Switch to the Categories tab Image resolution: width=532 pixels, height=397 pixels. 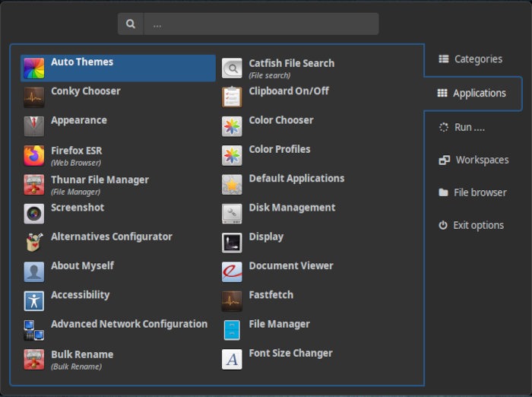[471, 59]
